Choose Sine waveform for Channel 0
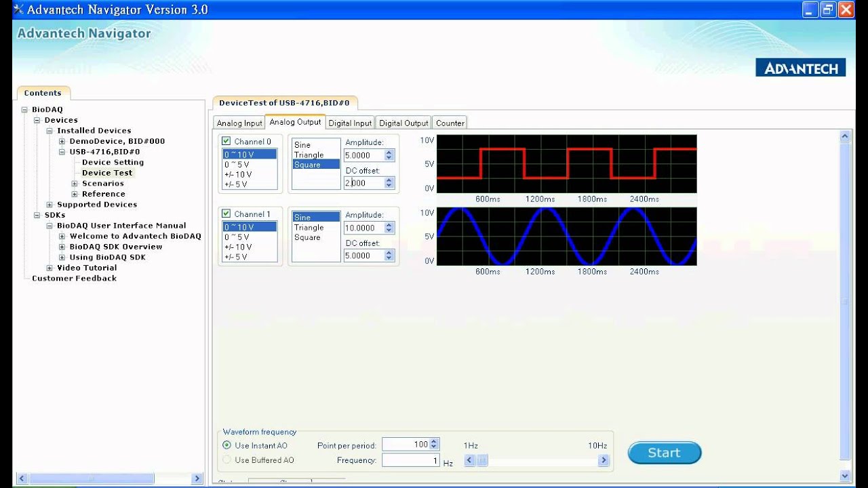868x488 pixels. point(316,145)
